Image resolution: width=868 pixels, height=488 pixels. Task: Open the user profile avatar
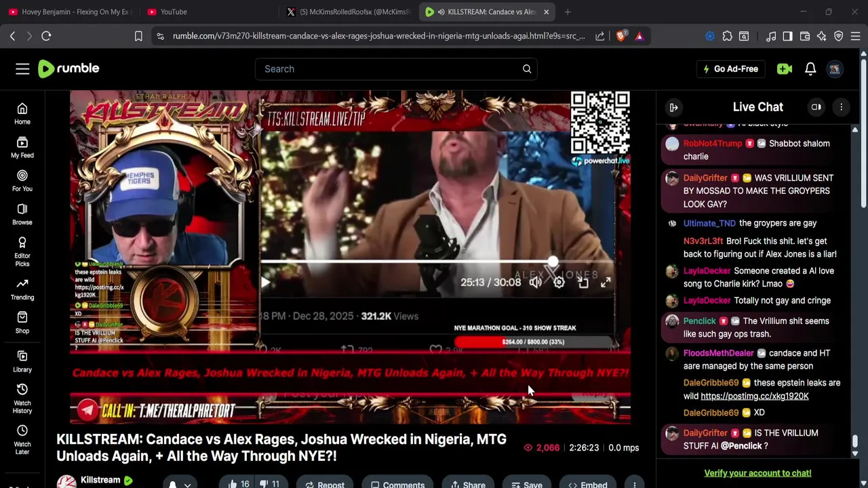[835, 68]
